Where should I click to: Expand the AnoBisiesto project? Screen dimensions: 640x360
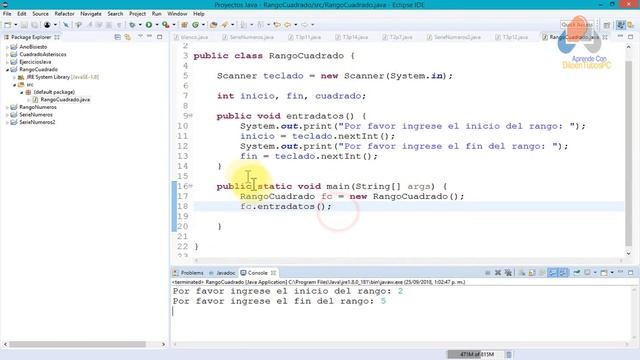coord(7,47)
